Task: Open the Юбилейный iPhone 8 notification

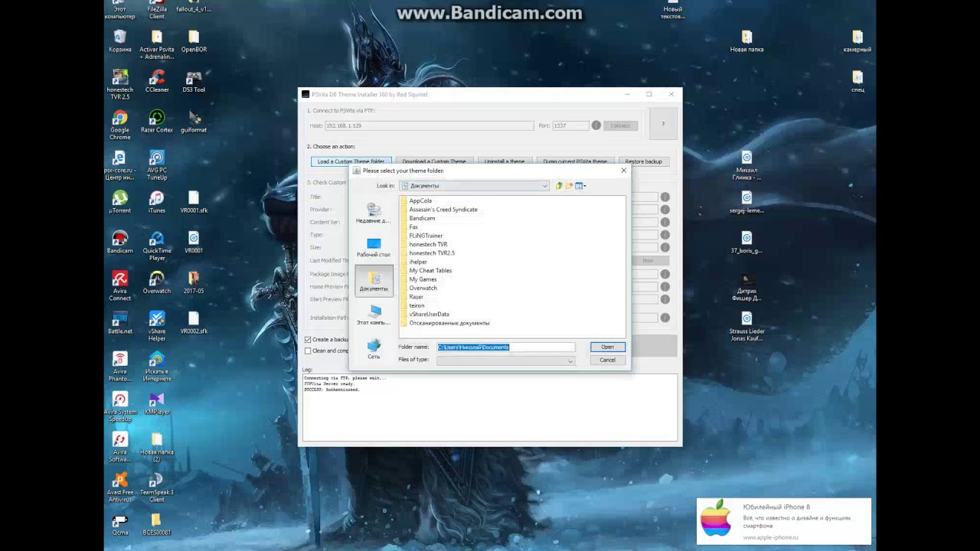Action: pyautogui.click(x=783, y=521)
